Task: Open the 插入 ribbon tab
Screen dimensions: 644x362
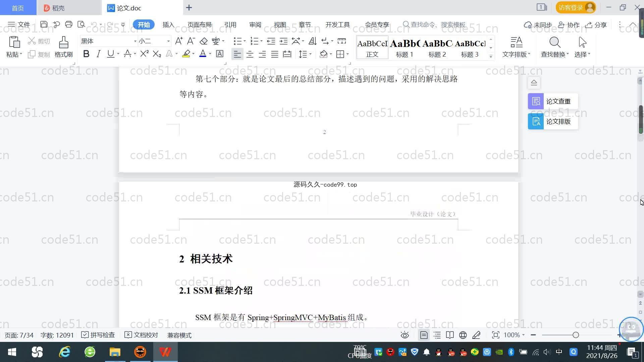Action: point(168,25)
